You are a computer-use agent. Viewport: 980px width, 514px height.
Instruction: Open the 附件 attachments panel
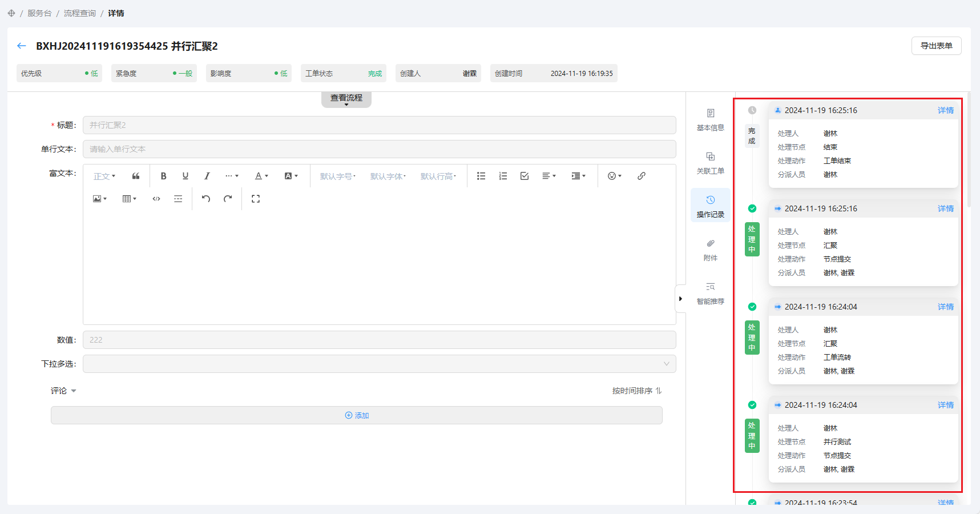pos(711,250)
